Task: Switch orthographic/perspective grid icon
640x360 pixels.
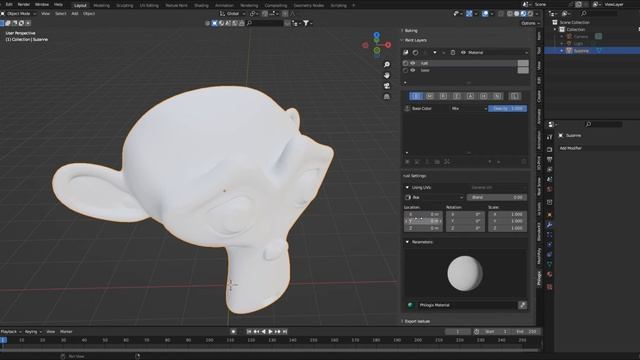Action: [387, 96]
